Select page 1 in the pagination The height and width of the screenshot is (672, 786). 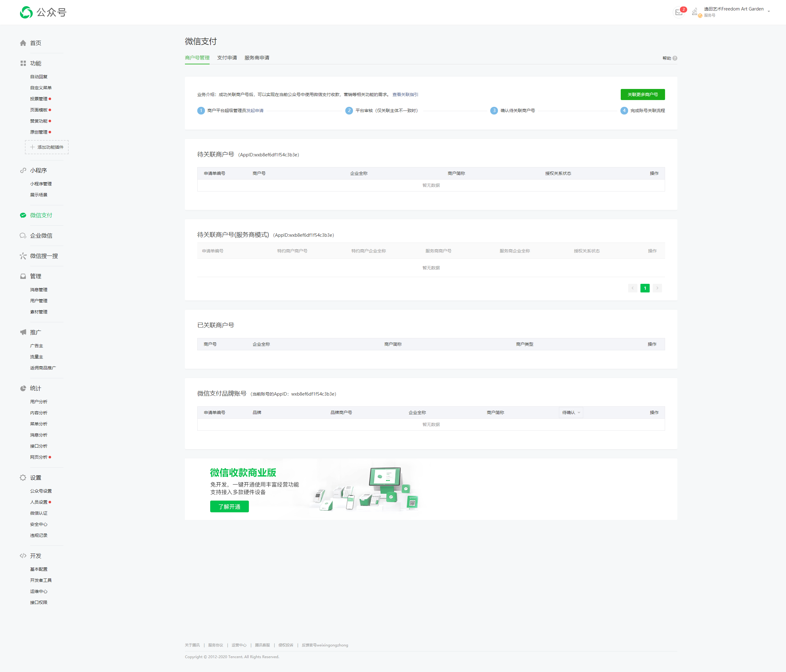pyautogui.click(x=645, y=288)
